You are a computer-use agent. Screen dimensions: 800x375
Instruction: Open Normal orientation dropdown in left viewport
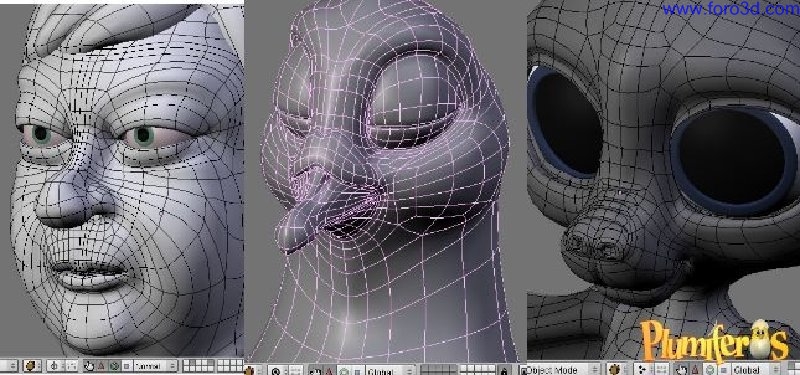[x=156, y=366]
